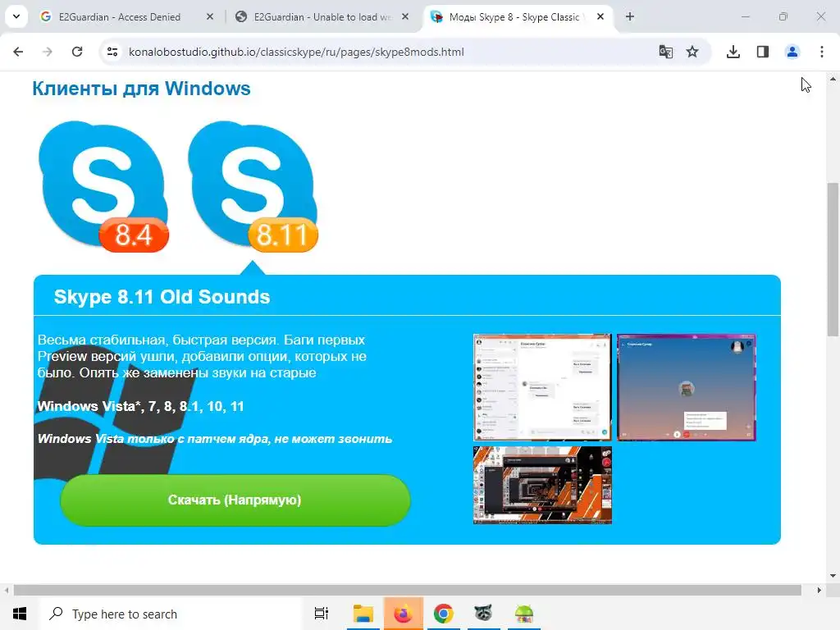Click the vertical scrollbar thumb
Viewport: 840px width, 630px height.
click(x=833, y=260)
